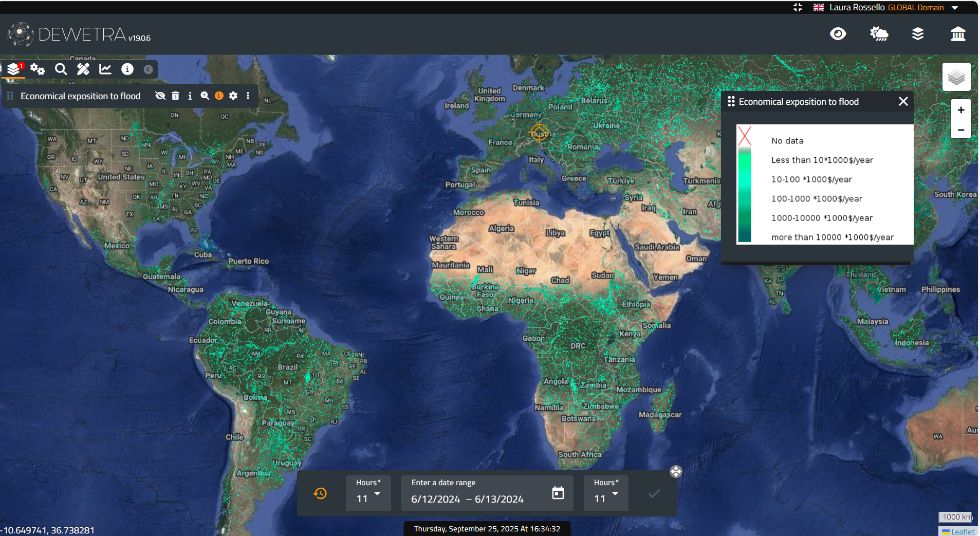Open the chart graph tool in toolbar
This screenshot has height=536, width=980.
tap(105, 69)
